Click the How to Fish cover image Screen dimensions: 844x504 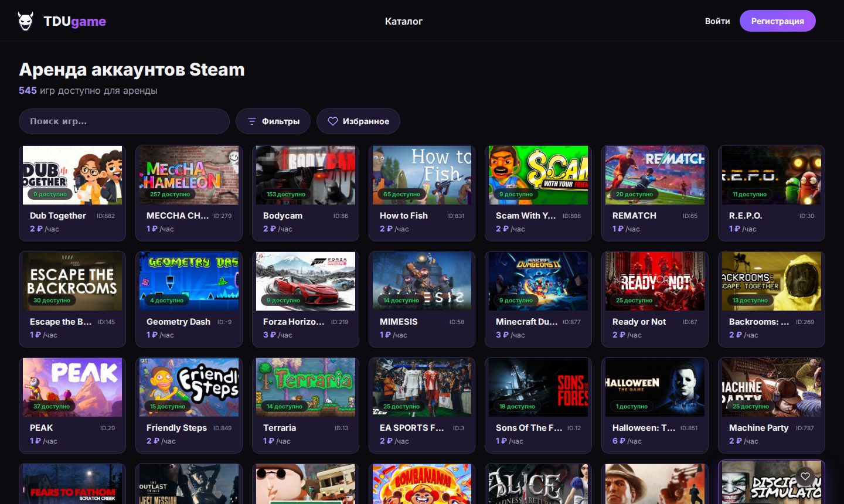click(x=422, y=175)
